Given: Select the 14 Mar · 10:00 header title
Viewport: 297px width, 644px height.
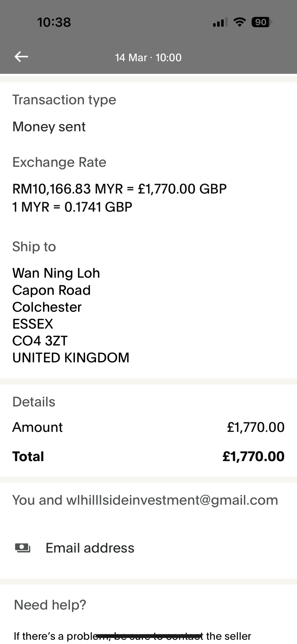Looking at the screenshot, I should click(148, 57).
